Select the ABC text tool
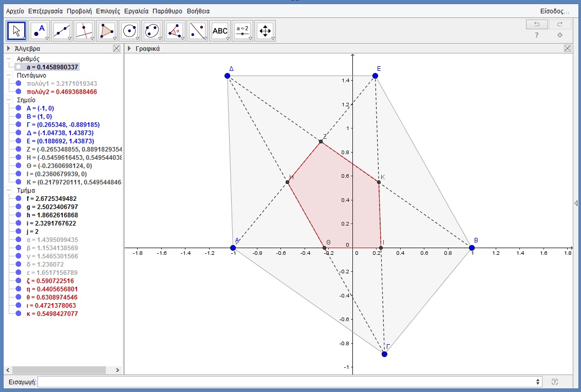581x392 pixels. [x=220, y=31]
